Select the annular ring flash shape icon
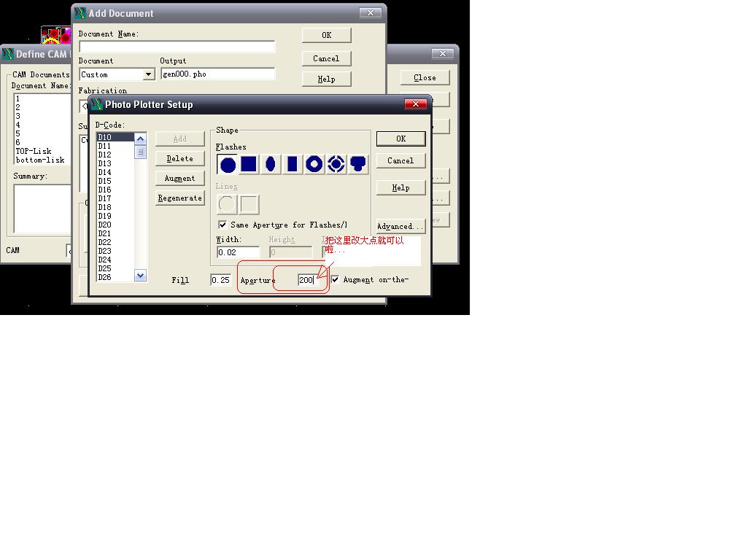 click(314, 164)
